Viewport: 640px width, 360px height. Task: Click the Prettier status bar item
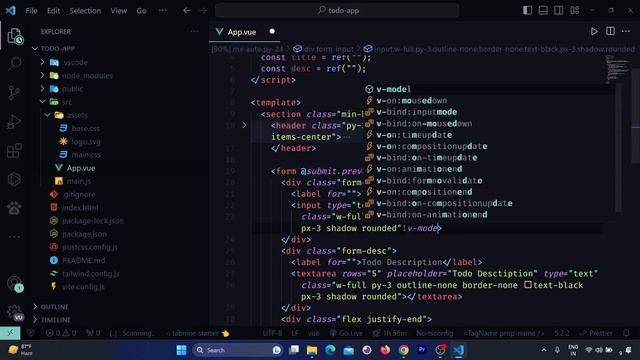point(596,333)
